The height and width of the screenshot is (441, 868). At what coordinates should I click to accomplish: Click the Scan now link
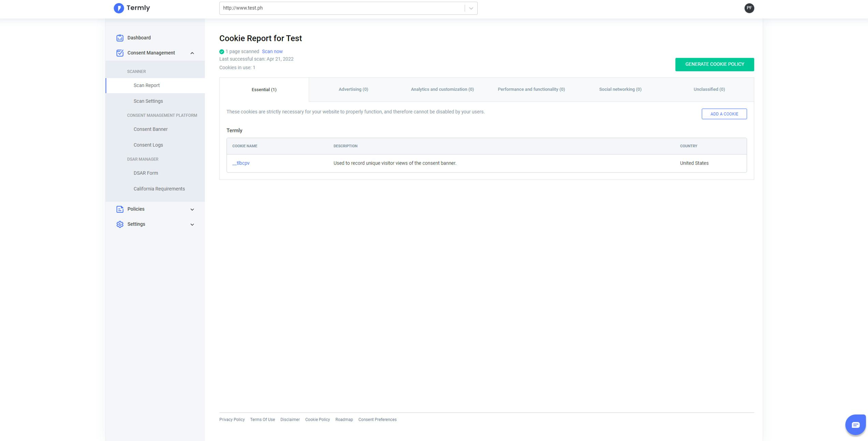tap(272, 51)
